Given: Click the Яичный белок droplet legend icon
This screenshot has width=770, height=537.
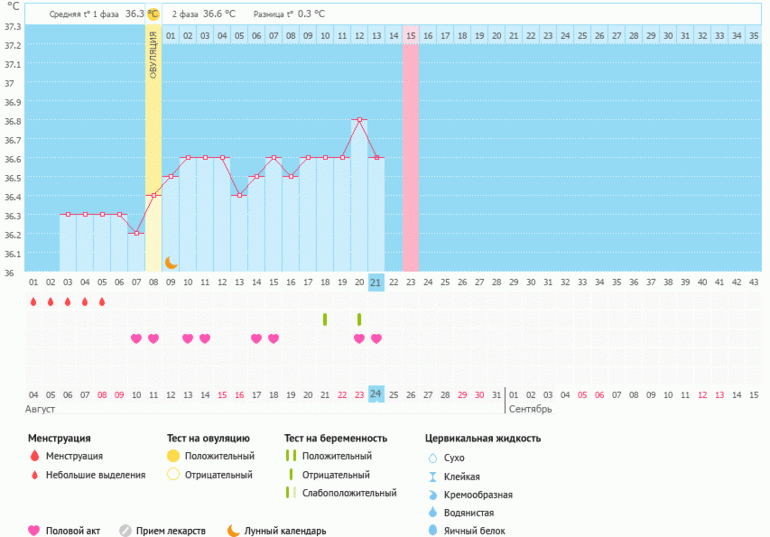Looking at the screenshot, I should coord(432,531).
